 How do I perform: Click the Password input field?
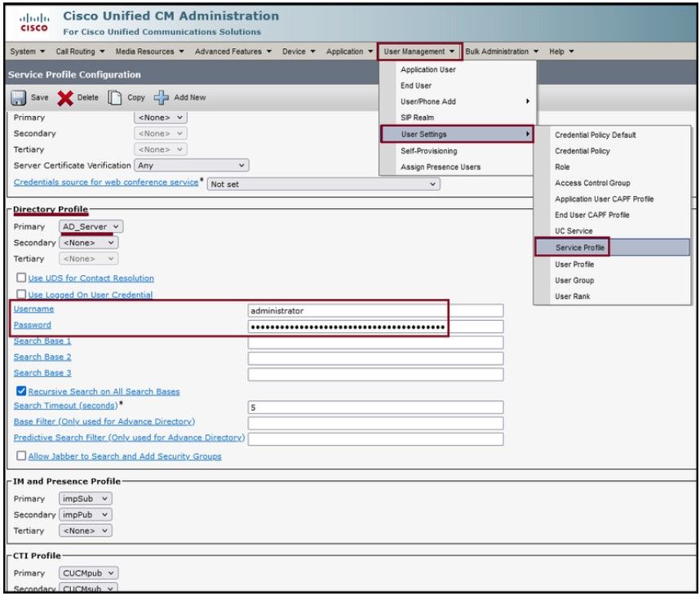point(375,327)
